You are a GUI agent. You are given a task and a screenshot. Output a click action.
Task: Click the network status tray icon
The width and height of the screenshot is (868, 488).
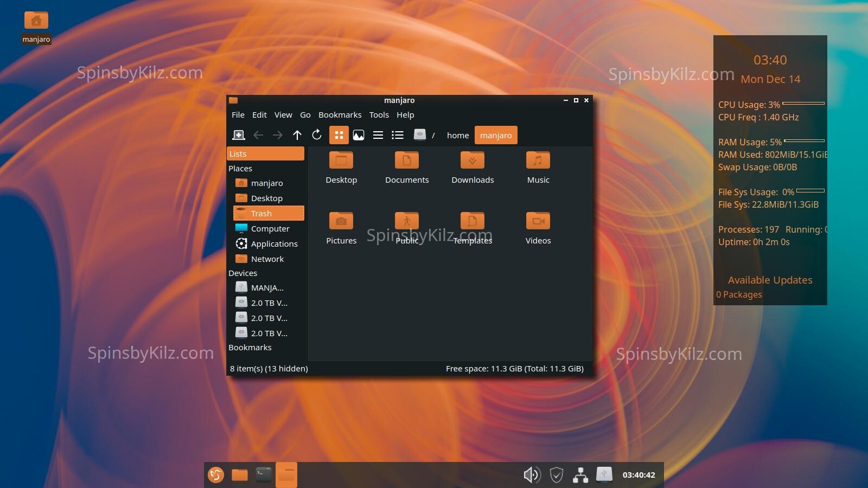[580, 475]
